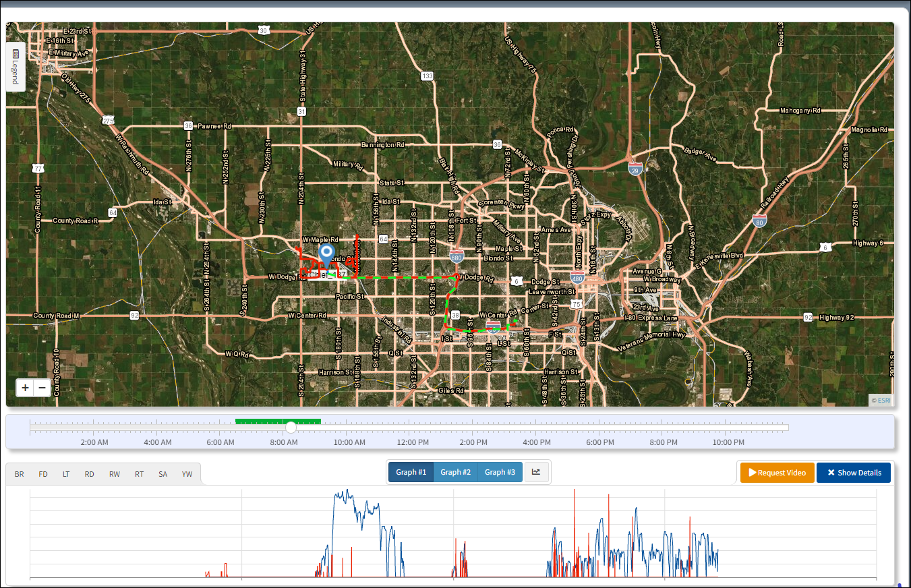Open the map Legend panel
The image size is (911, 588).
pyautogui.click(x=16, y=67)
